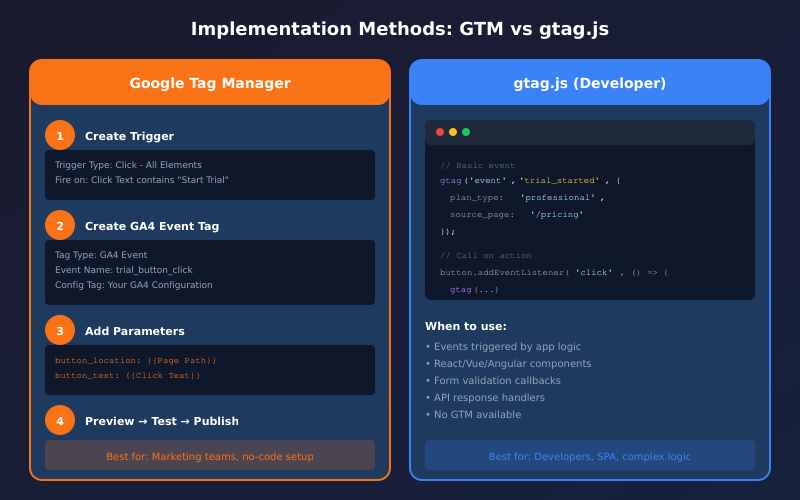Select the orange step 4 circle
This screenshot has height=500, width=800.
click(x=60, y=420)
